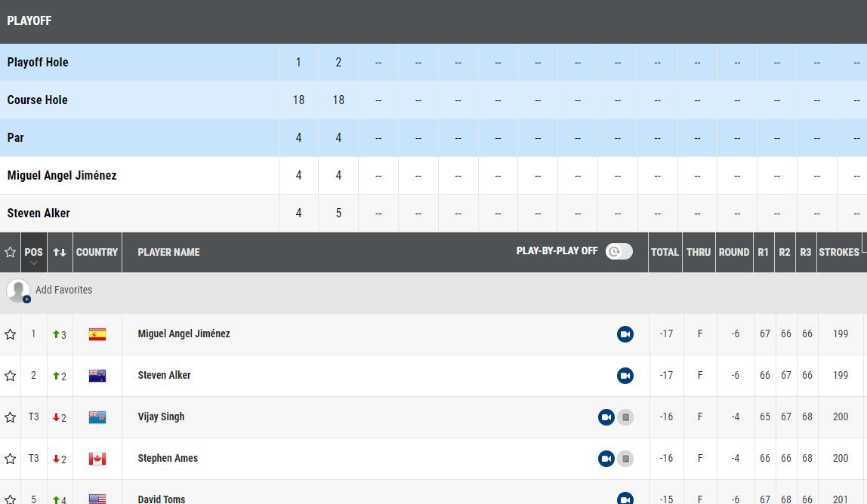This screenshot has width=867, height=504.
Task: Toggle the Play-By-Play switch on
Action: (619, 251)
